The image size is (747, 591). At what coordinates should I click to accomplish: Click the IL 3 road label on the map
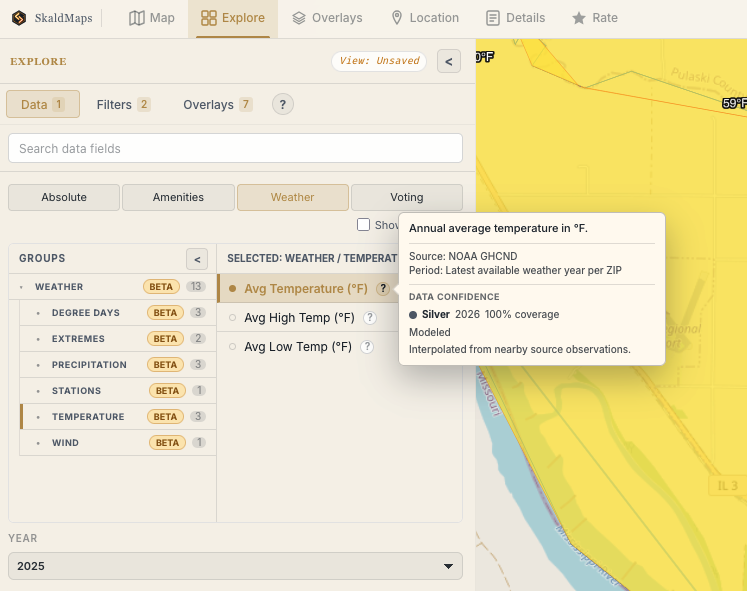coord(728,486)
